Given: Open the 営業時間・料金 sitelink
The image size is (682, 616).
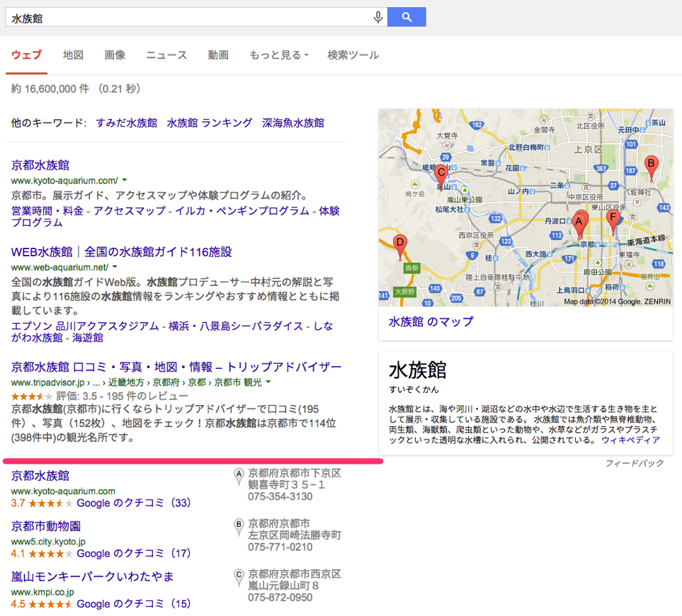Looking at the screenshot, I should tap(47, 211).
